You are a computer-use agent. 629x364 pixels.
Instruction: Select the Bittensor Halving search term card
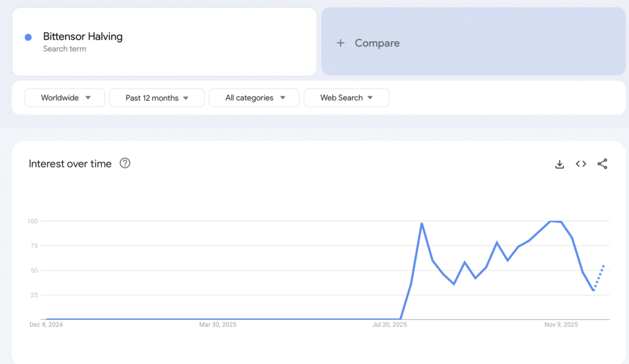(164, 41)
